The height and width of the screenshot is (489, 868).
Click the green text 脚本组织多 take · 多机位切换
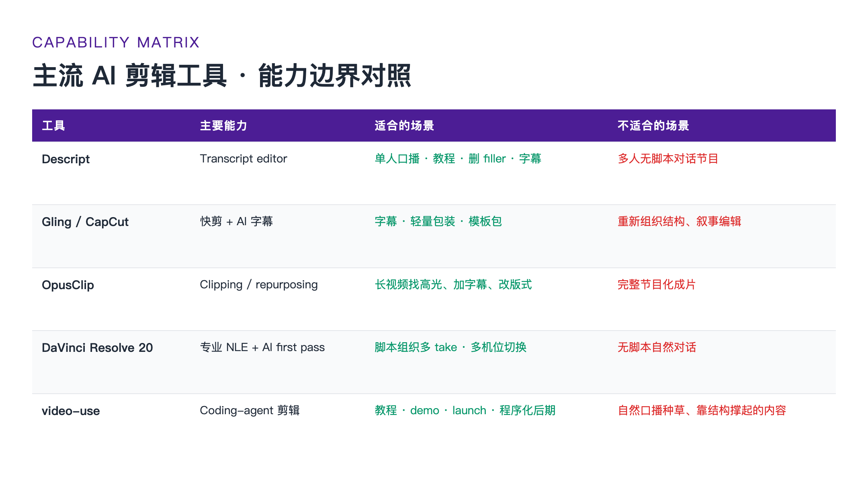[450, 347]
